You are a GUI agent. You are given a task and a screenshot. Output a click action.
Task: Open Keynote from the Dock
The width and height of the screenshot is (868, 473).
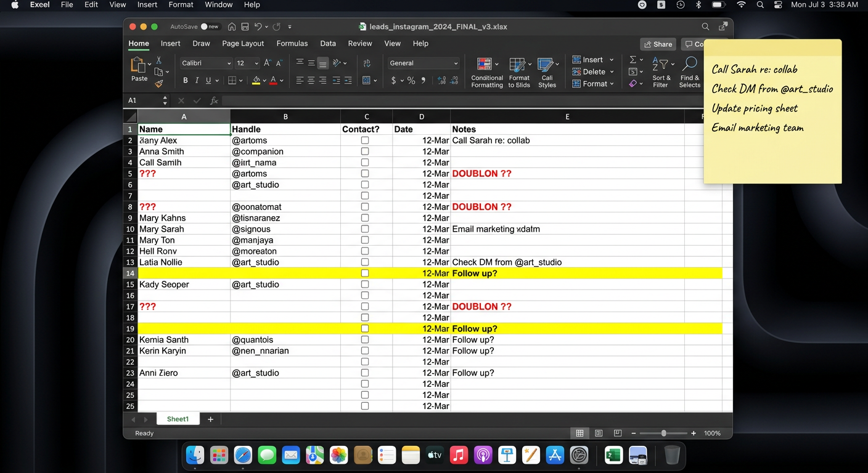pyautogui.click(x=507, y=456)
